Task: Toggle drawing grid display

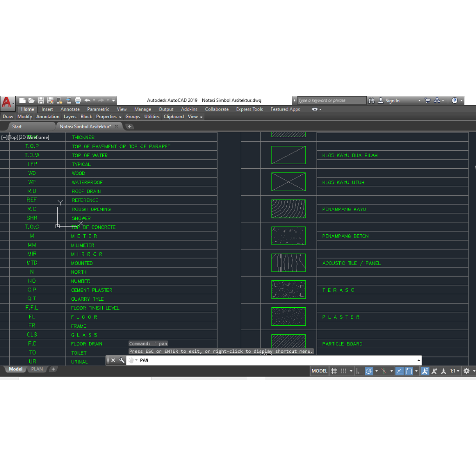Action: tap(334, 371)
